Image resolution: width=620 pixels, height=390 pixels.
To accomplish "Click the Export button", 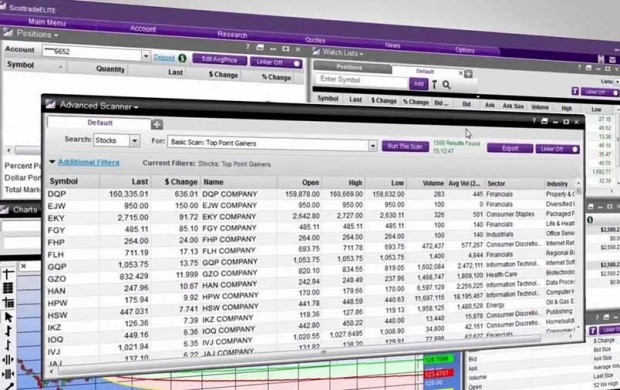I will click(510, 148).
